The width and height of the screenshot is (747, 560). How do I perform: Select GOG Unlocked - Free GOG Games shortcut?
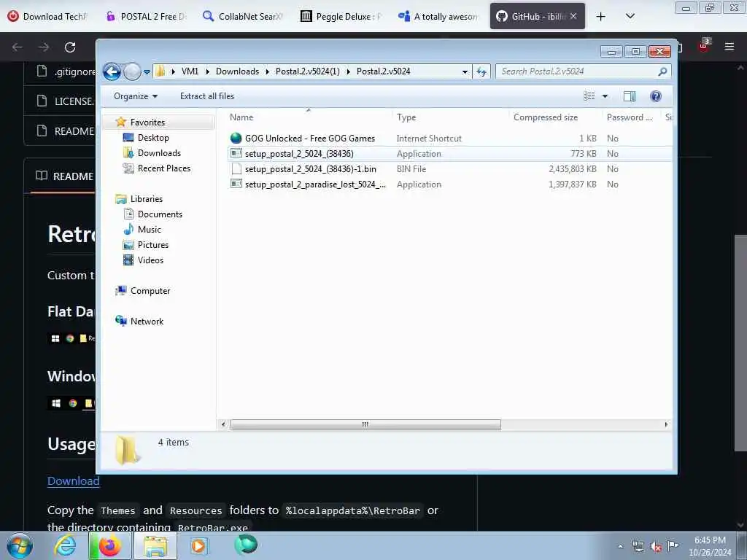pyautogui.click(x=309, y=139)
